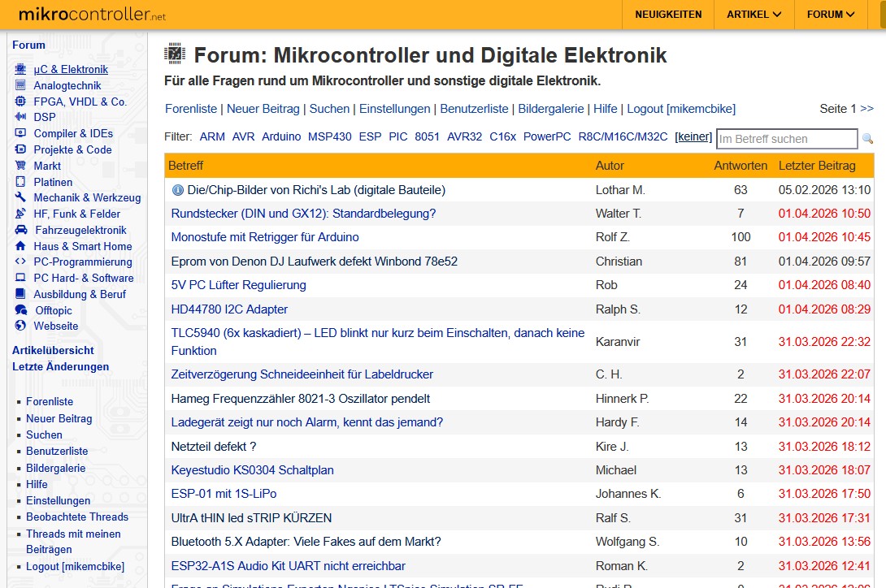Click the DSP waveform icon in sidebar
This screenshot has width=886, height=588.
pyautogui.click(x=20, y=118)
